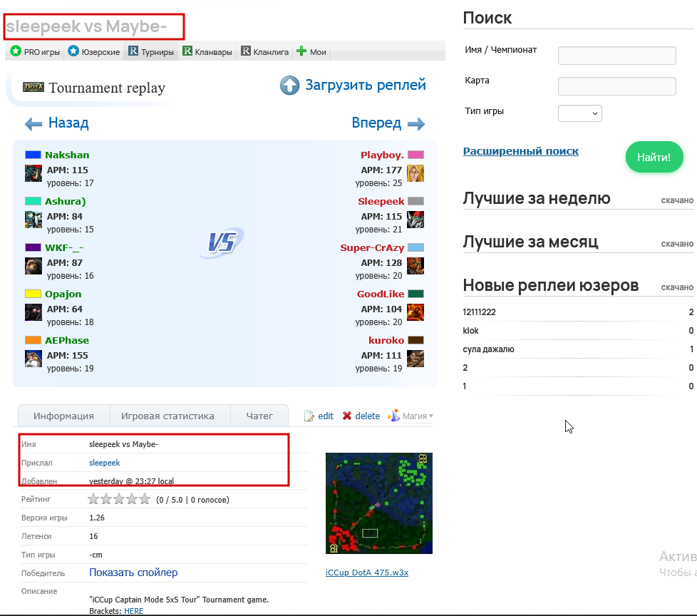Switch to the Кланвары tab
697x616 pixels.
(207, 51)
